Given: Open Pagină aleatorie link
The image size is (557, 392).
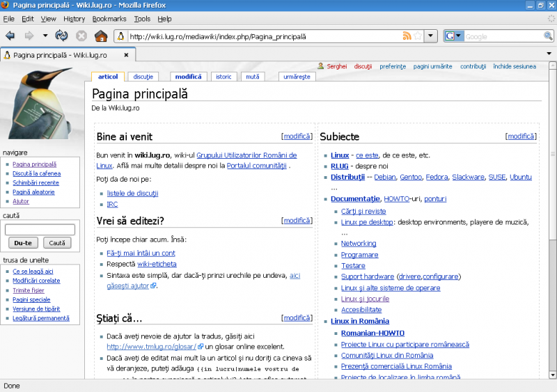Looking at the screenshot, I should 33,192.
